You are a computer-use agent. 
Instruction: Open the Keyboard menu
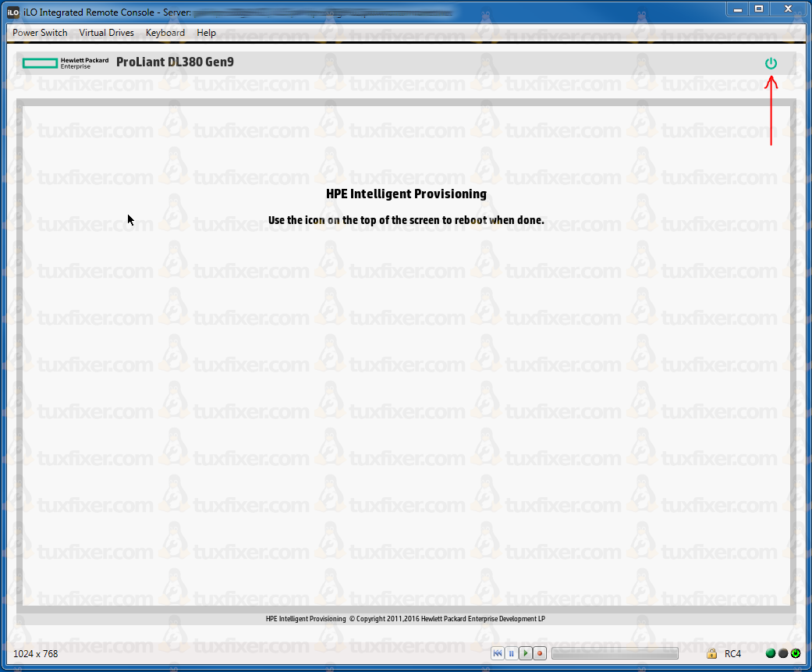(x=165, y=33)
